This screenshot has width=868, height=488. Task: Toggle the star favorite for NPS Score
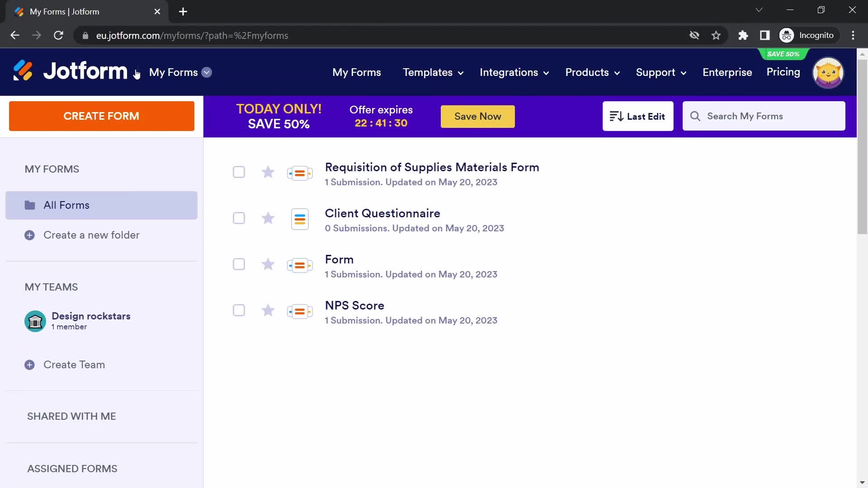(x=268, y=310)
